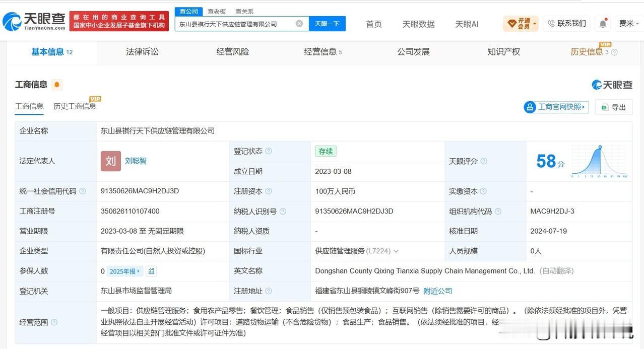Open 知识产权 tab
Image resolution: width=644 pixels, height=349 pixels.
[x=503, y=52]
